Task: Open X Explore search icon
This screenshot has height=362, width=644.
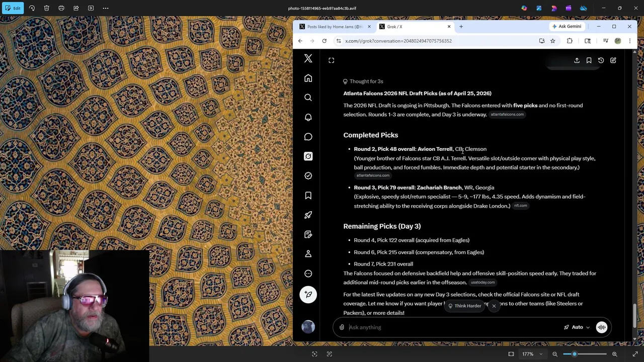Action: [x=308, y=98]
